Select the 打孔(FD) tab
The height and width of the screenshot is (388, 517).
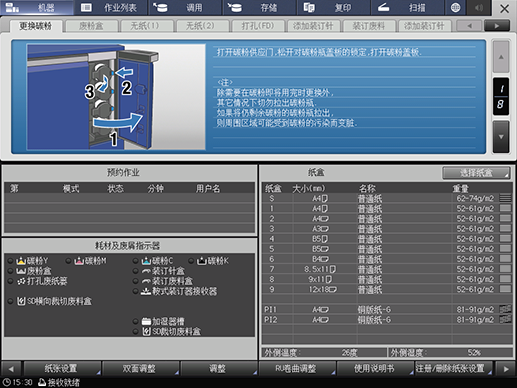point(258,26)
